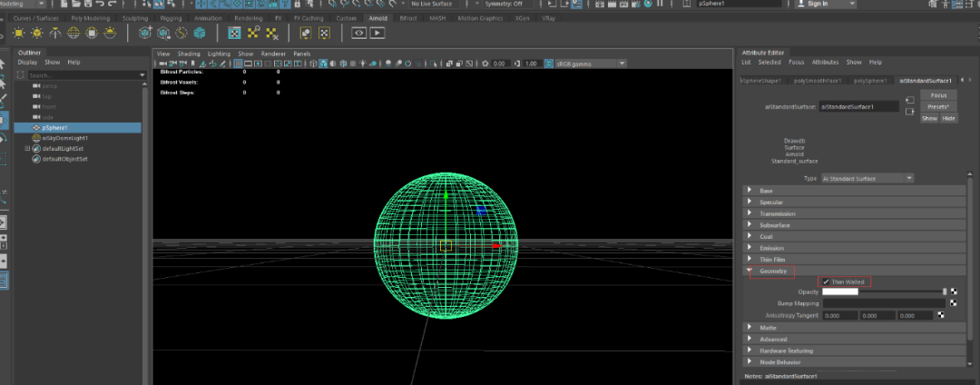Open the Renderer menu in viewport
This screenshot has height=385, width=980.
273,54
